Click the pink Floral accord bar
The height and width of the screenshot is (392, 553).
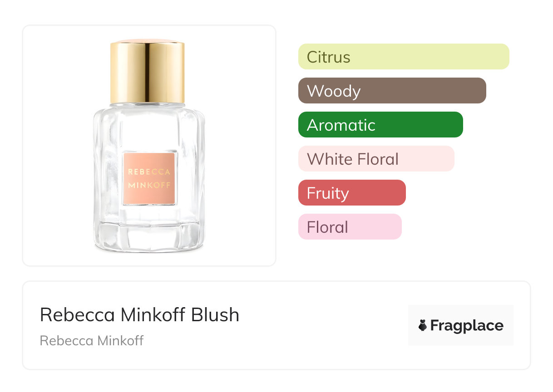pyautogui.click(x=350, y=227)
